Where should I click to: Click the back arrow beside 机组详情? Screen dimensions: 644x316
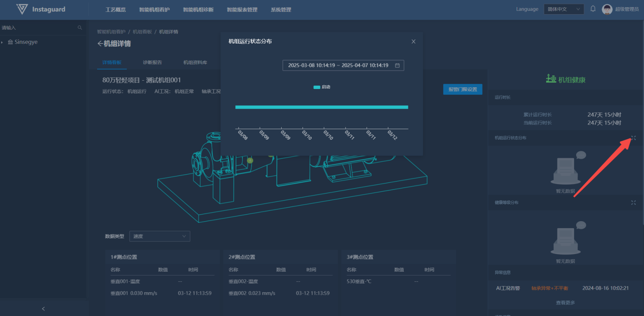pyautogui.click(x=100, y=44)
